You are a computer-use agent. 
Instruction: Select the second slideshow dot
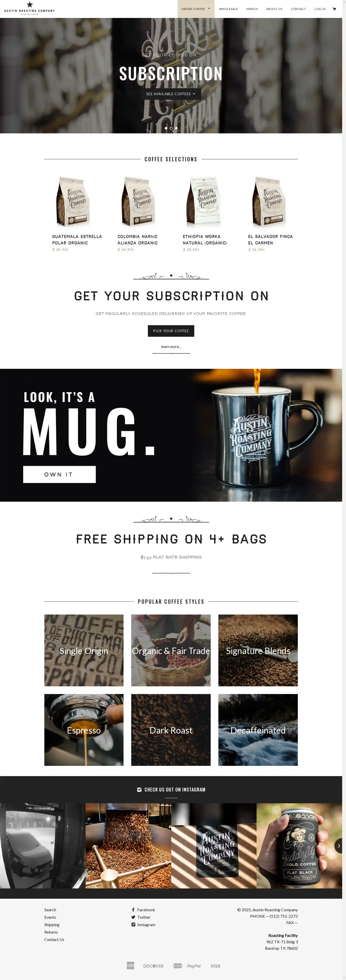click(x=171, y=128)
